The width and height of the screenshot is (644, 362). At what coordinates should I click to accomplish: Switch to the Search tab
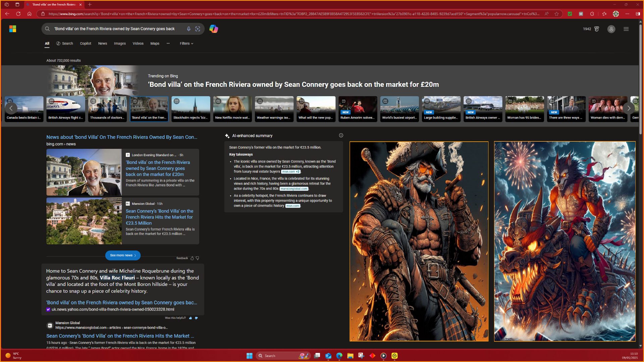point(65,44)
